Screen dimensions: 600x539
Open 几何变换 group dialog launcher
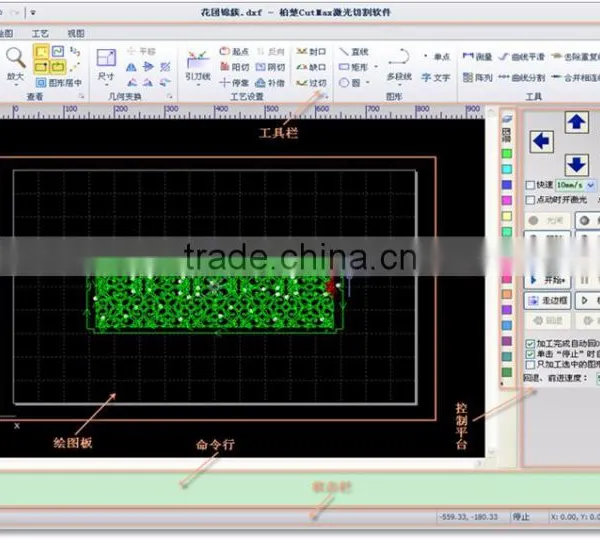click(170, 96)
